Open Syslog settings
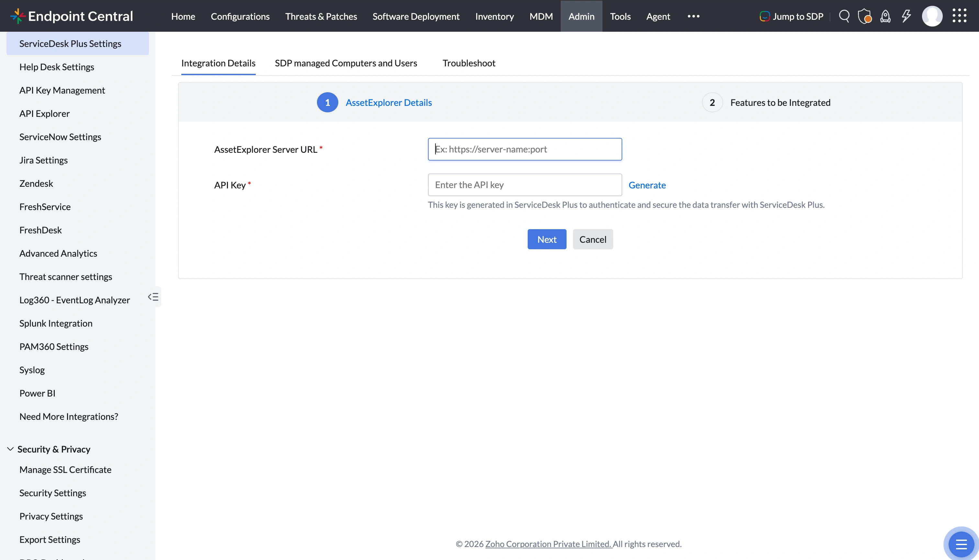The height and width of the screenshot is (560, 979). (32, 370)
